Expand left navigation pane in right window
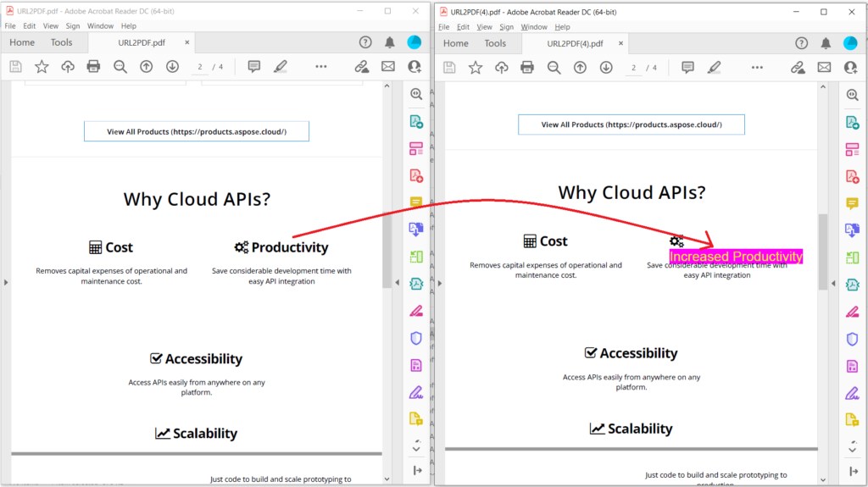Image resolution: width=868 pixels, height=487 pixels. [440, 284]
